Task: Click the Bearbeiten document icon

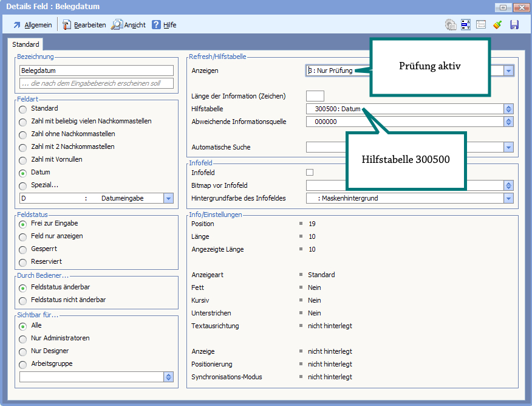Action: point(67,25)
